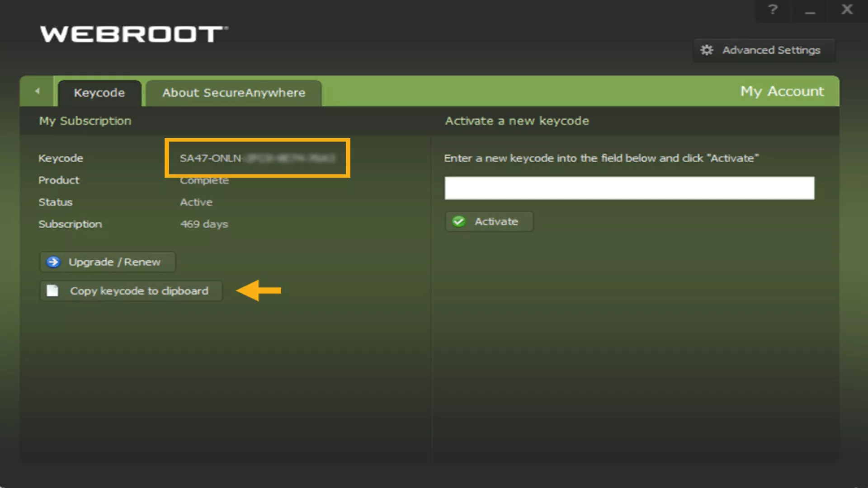Copy keycode to clipboard
This screenshot has height=488, width=868.
click(x=131, y=291)
